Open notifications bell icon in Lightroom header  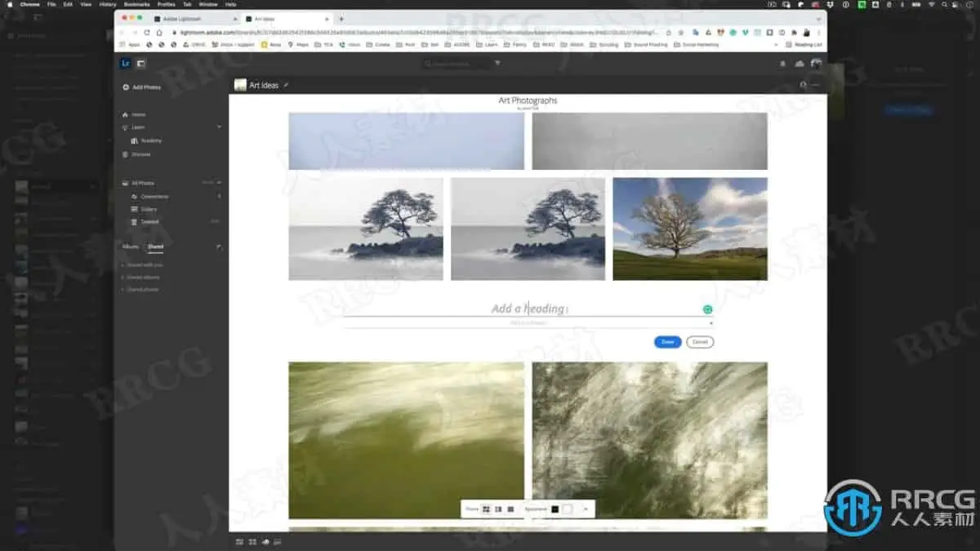(x=782, y=64)
